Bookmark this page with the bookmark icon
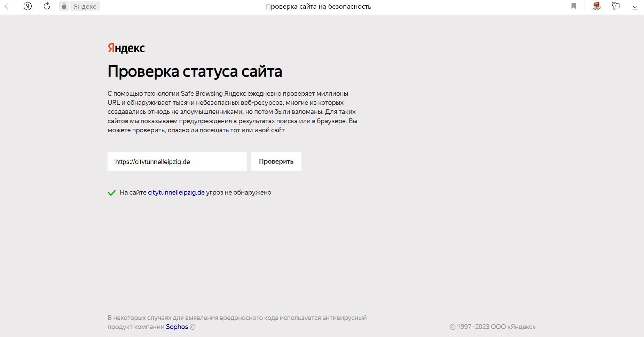This screenshot has width=644, height=337. (x=574, y=6)
